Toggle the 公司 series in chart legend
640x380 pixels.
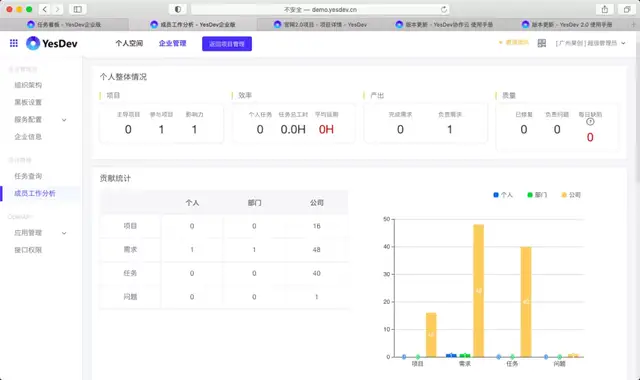point(571,195)
